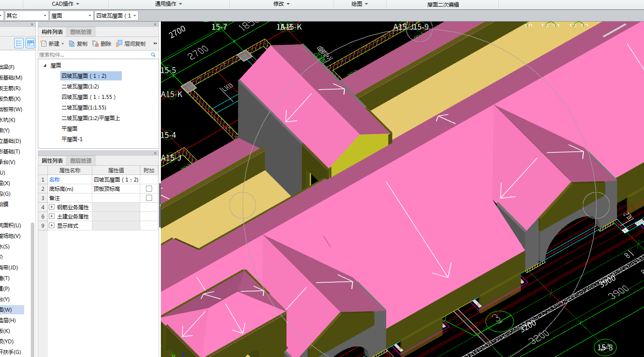This screenshot has height=357, width=644.
Task: Select 二坡瓦屋面(1:2) in component list
Action: pyautogui.click(x=80, y=87)
